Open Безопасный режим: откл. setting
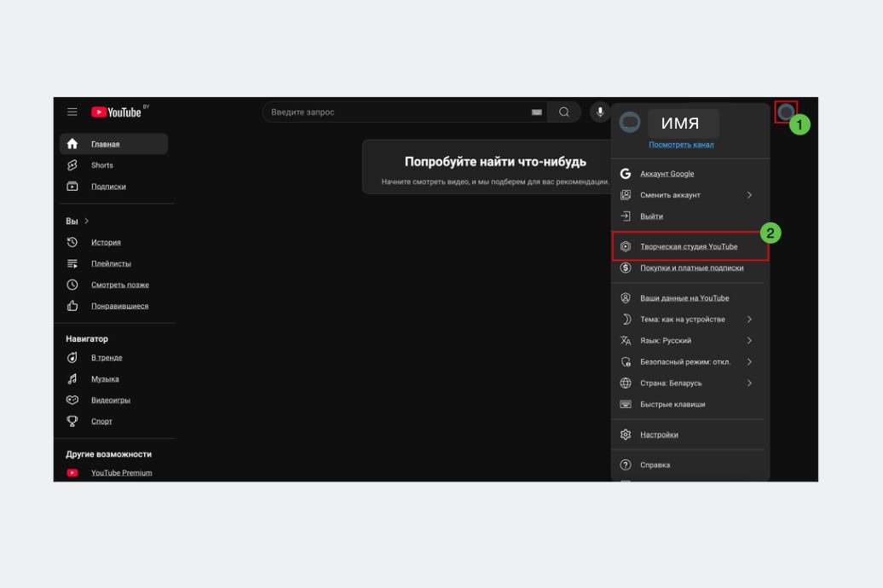This screenshot has height=588, width=883. tap(689, 362)
